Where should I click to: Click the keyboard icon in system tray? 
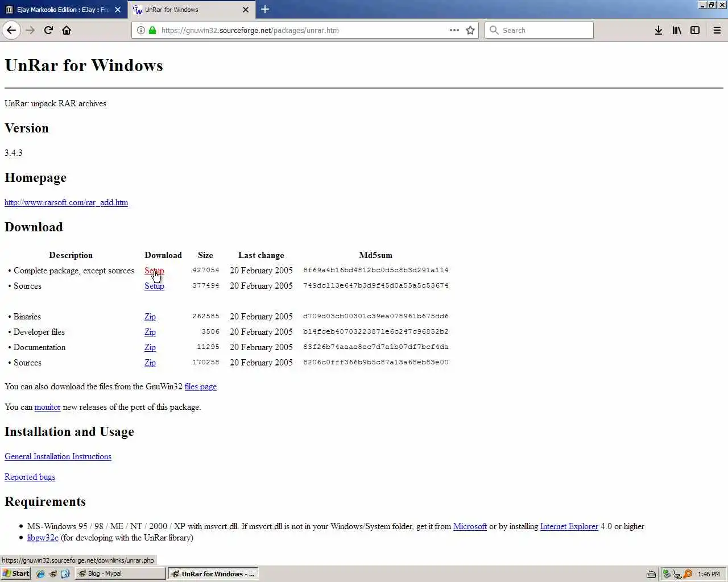coord(651,574)
